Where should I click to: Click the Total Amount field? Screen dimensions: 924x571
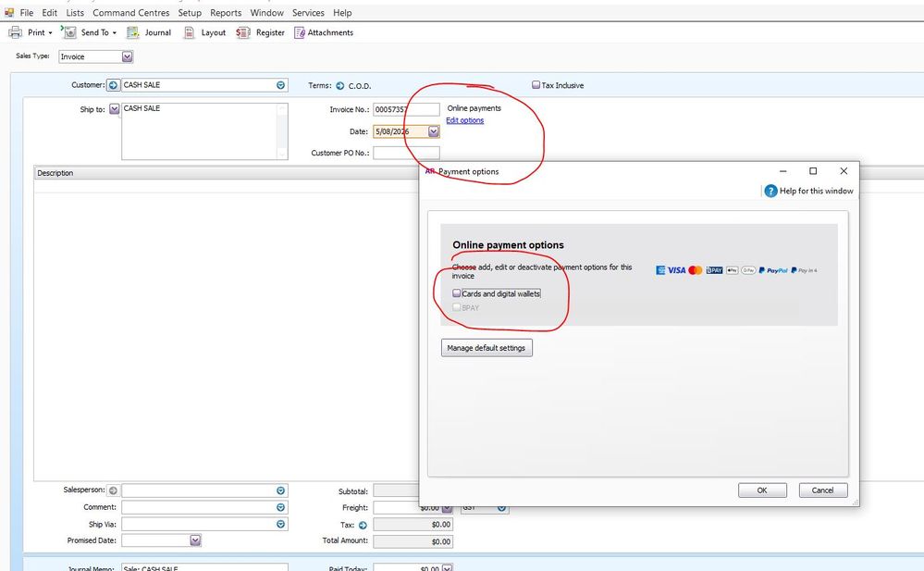pyautogui.click(x=413, y=540)
